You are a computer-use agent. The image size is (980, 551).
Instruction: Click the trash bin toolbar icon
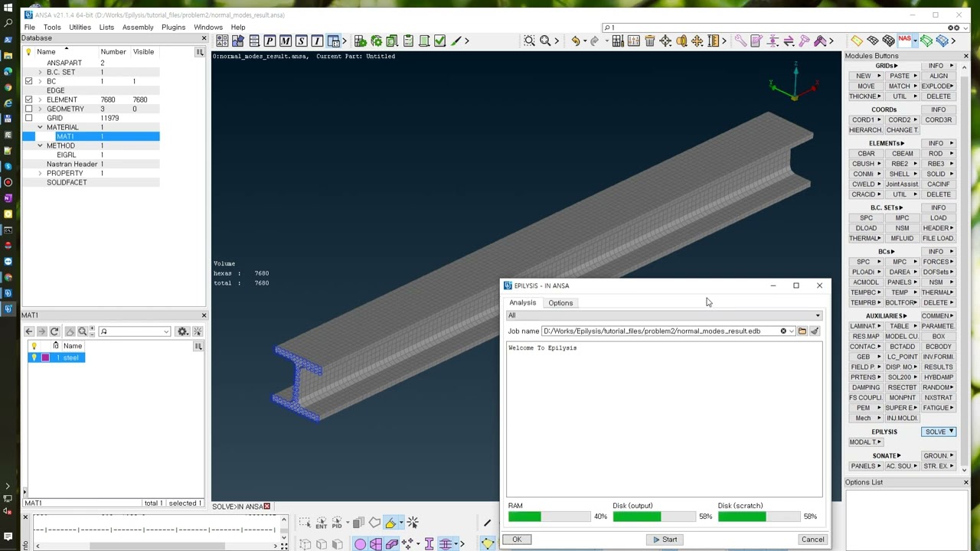click(650, 41)
